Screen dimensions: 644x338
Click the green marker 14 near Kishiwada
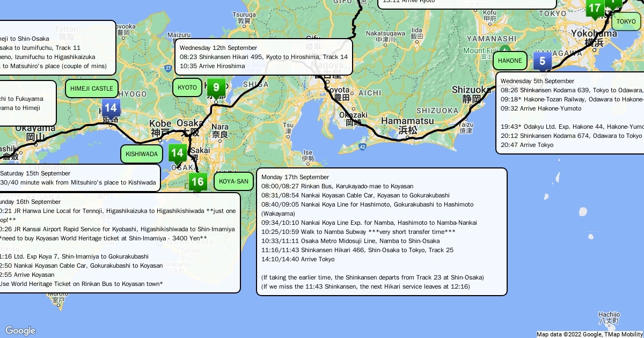(177, 153)
